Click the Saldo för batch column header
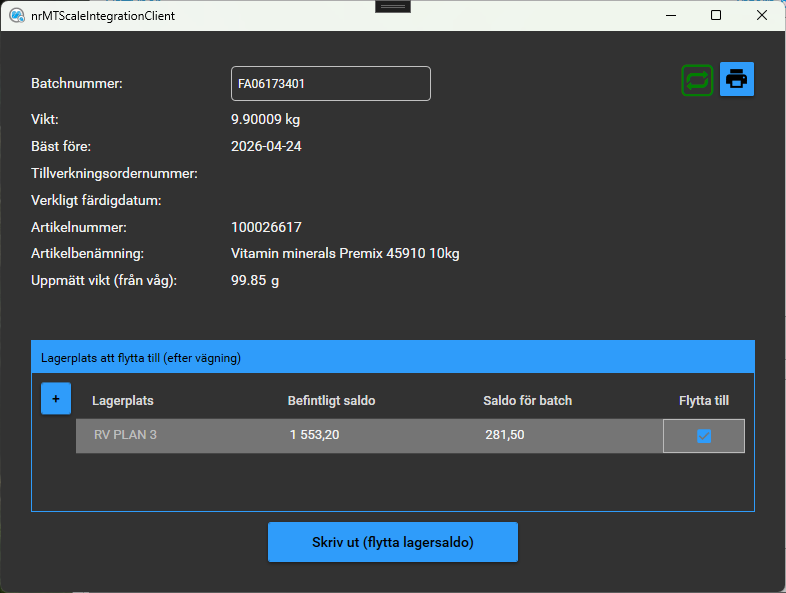The image size is (786, 593). [x=527, y=401]
